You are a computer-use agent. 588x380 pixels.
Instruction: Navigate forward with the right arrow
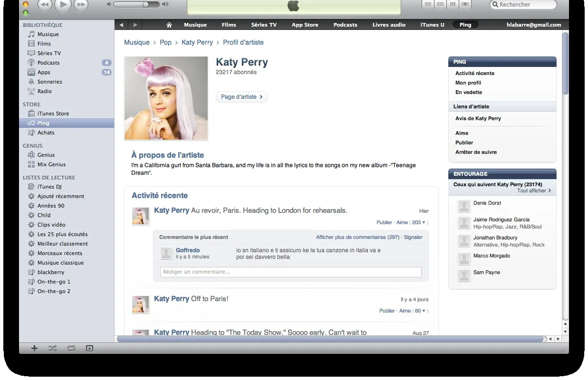[135, 25]
